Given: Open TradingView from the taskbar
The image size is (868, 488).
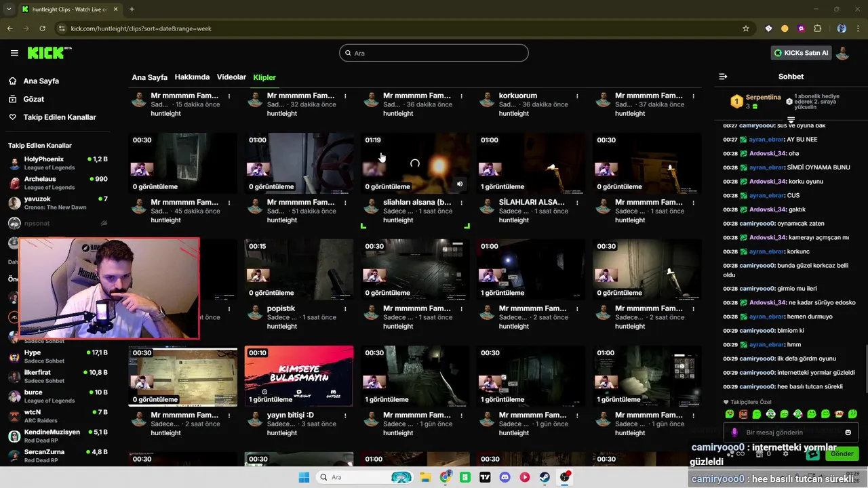Looking at the screenshot, I should pyautogui.click(x=485, y=477).
